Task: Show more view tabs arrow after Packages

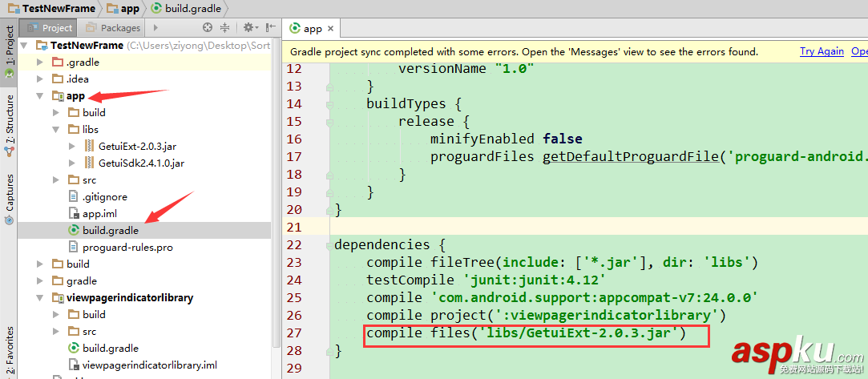Action: (155, 27)
